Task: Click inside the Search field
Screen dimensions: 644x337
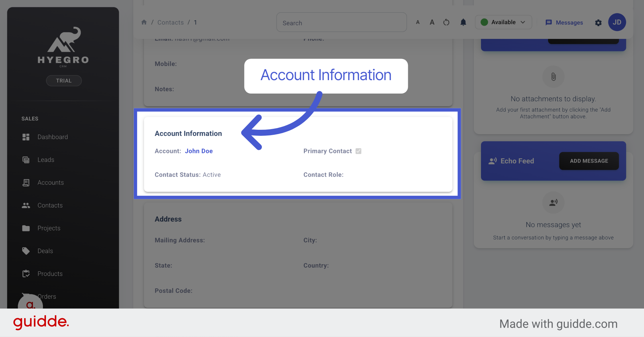Action: coord(341,22)
